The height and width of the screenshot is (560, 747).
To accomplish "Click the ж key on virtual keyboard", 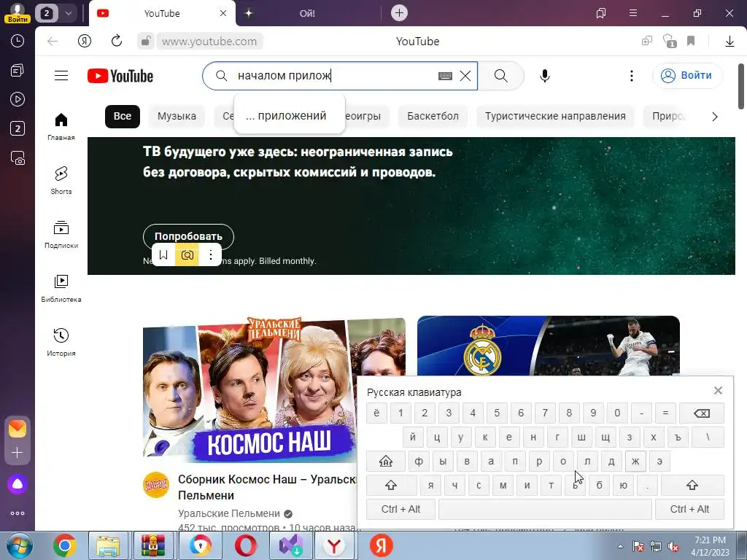I will [635, 461].
